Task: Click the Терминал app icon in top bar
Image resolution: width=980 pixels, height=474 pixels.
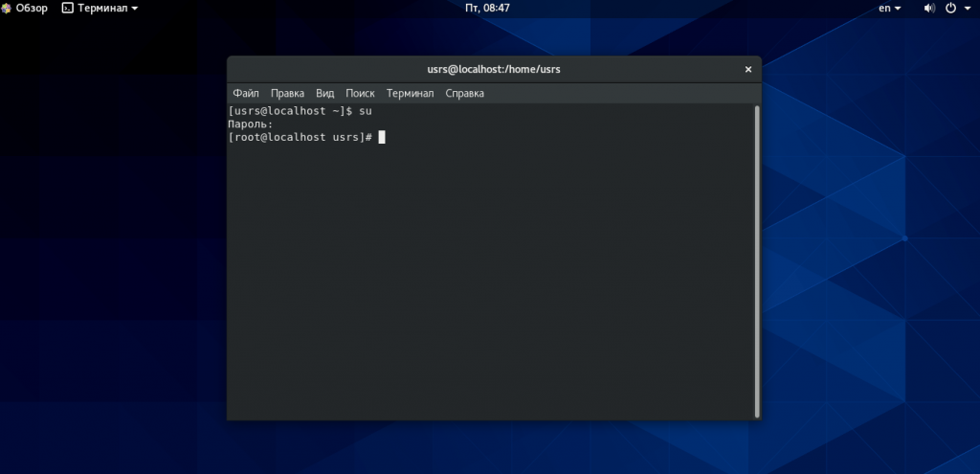Action: (x=68, y=8)
